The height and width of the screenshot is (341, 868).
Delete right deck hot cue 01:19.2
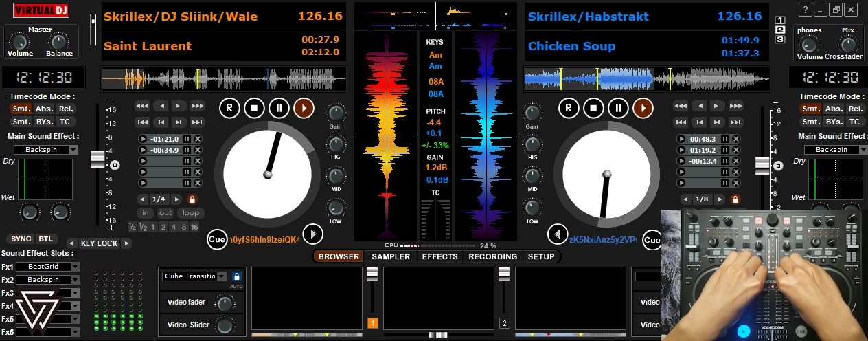[x=736, y=151]
